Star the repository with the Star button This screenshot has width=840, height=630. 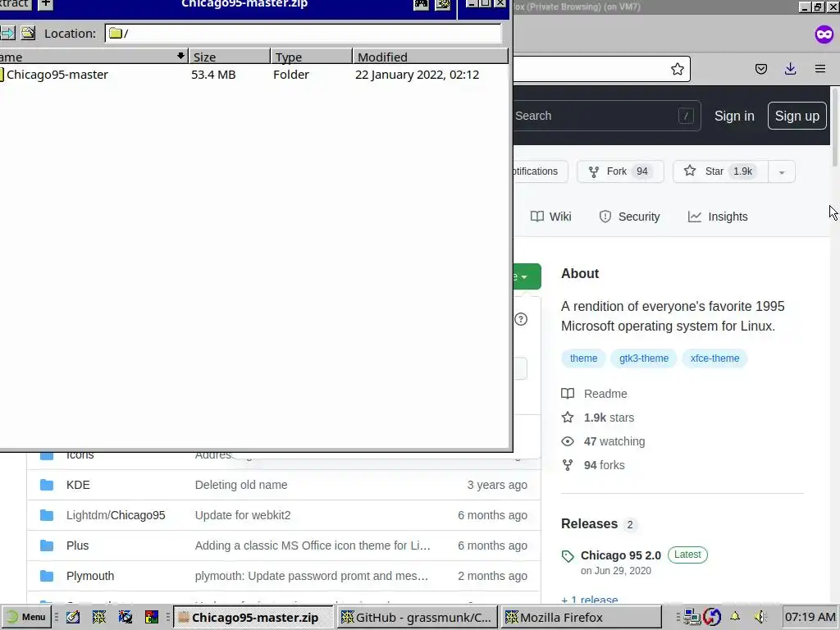click(720, 171)
